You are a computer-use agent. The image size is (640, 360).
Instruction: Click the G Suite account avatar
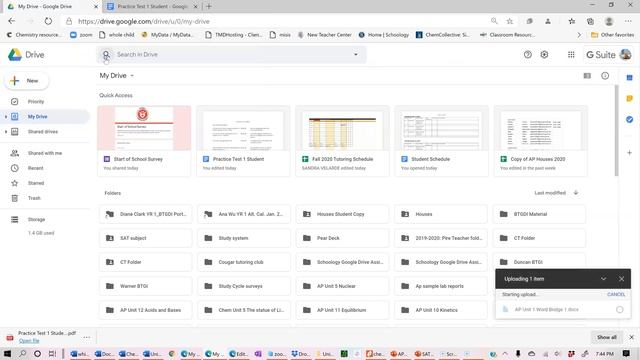click(625, 54)
